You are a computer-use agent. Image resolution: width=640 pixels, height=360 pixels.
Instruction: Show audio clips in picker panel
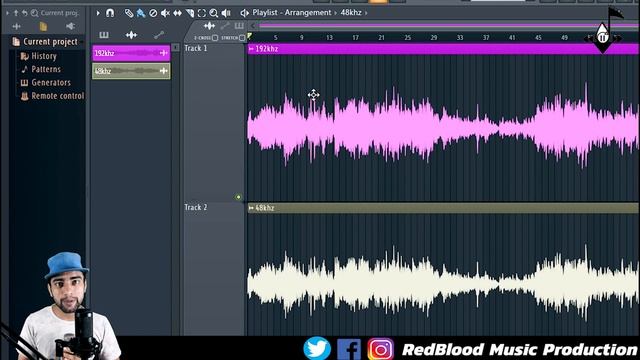(x=131, y=35)
